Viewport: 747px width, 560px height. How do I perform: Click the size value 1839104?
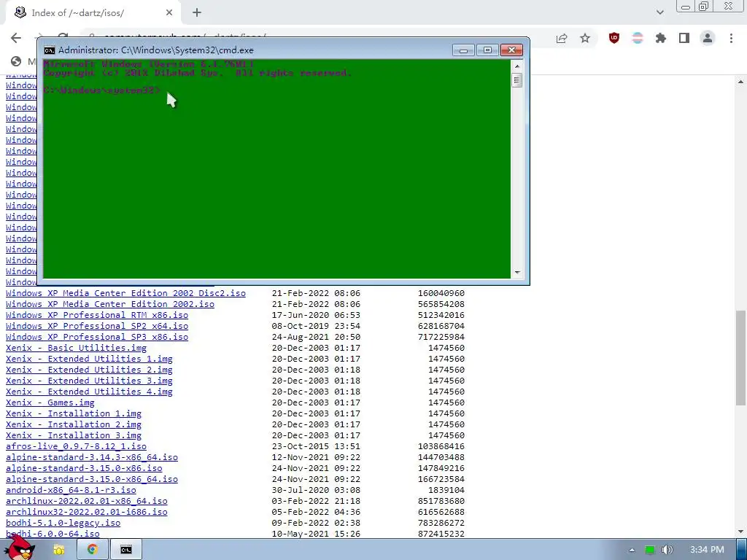click(x=446, y=491)
